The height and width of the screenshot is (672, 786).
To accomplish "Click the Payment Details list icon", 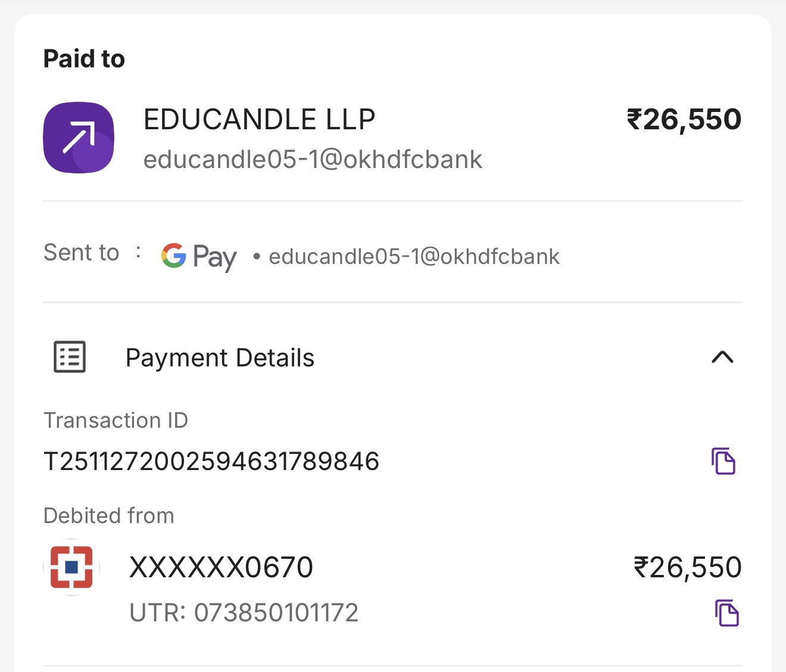I will point(70,357).
